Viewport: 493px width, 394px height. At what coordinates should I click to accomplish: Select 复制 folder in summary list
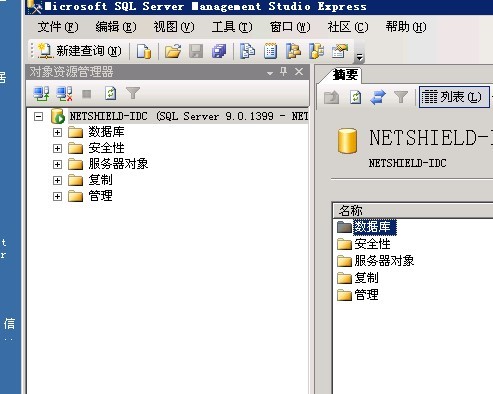coord(358,278)
